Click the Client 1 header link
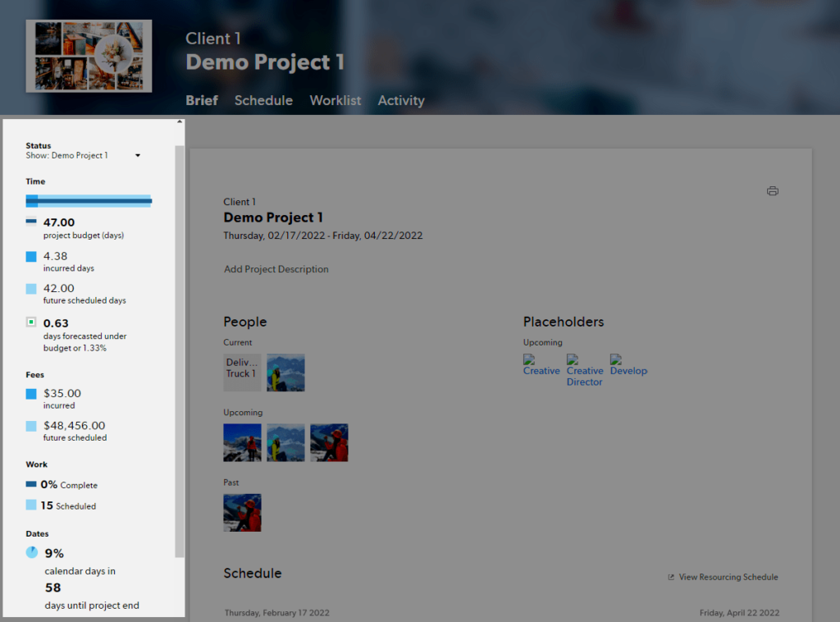Image resolution: width=840 pixels, height=622 pixels. pos(212,39)
